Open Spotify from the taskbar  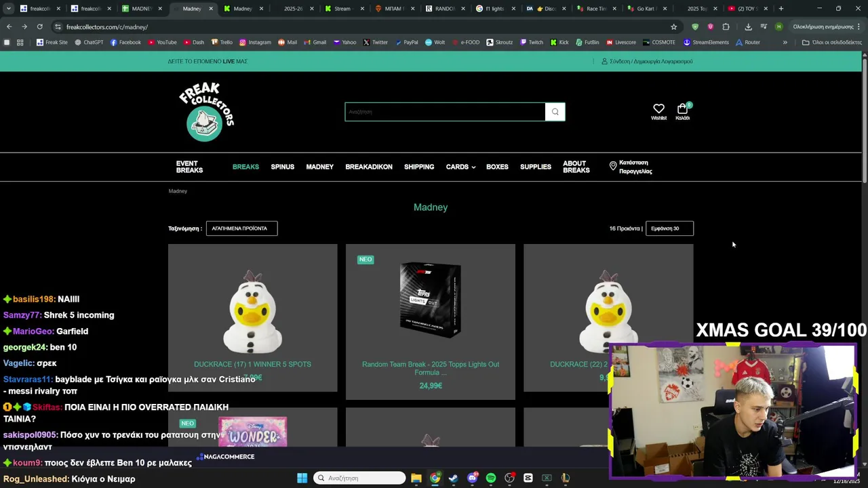pos(491,478)
